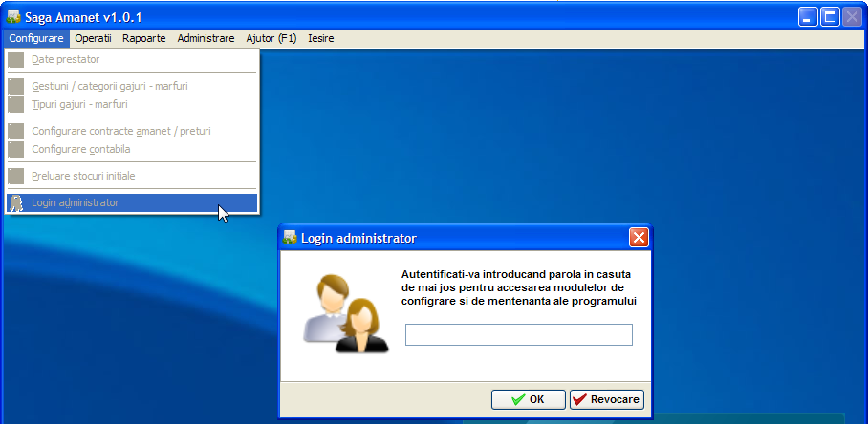868x424 pixels.
Task: Select Configurare contabila entry
Action: pyautogui.click(x=132, y=149)
